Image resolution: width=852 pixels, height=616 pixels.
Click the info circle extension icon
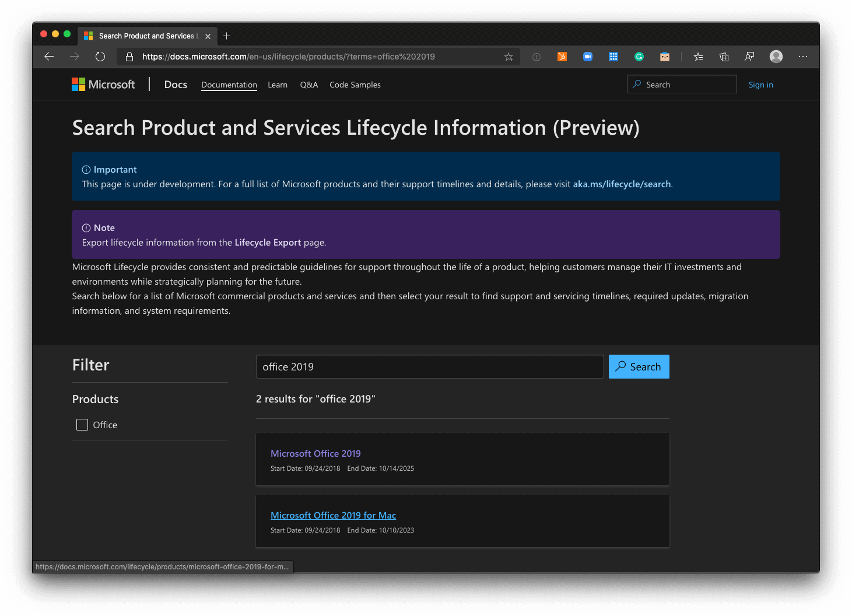click(537, 57)
